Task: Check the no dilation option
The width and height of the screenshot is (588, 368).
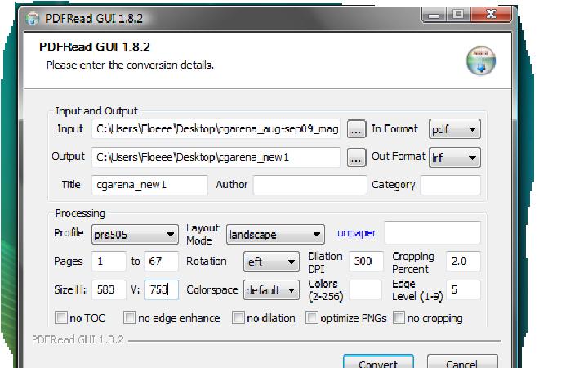Action: point(238,317)
